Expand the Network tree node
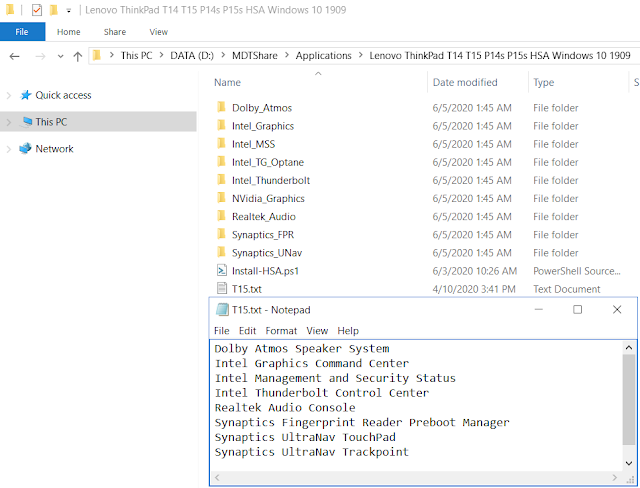 tap(9, 149)
